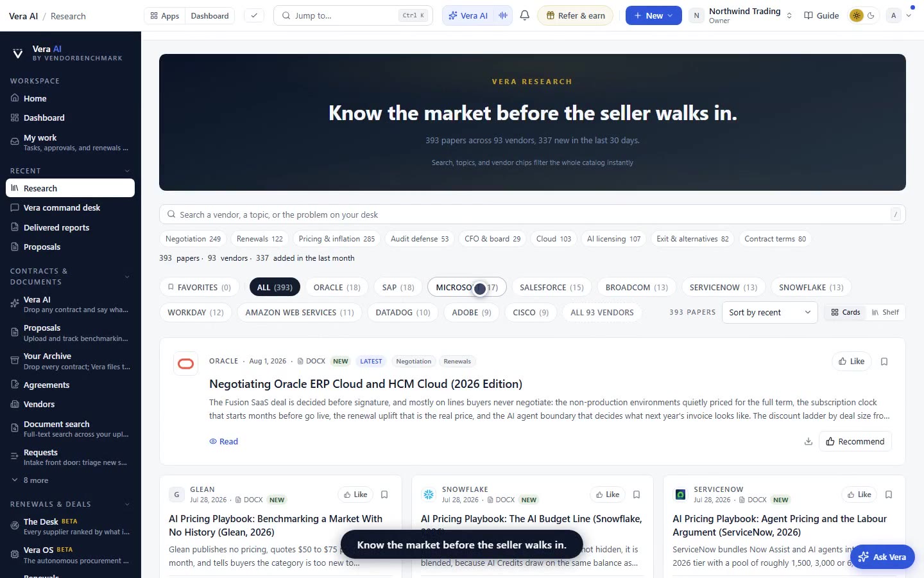Bookmark the ServiceNow paper
924x578 pixels.
(x=889, y=495)
